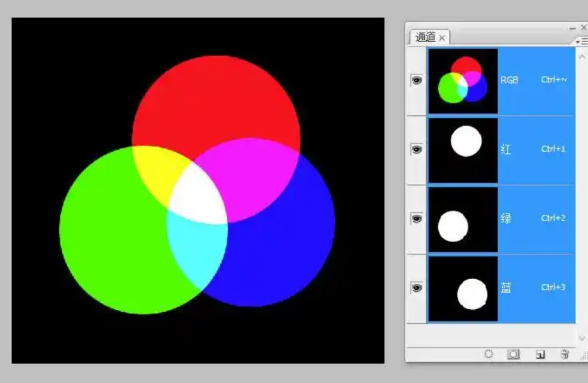Toggle visibility of the 绿 channel
This screenshot has height=383, width=588.
click(x=416, y=219)
